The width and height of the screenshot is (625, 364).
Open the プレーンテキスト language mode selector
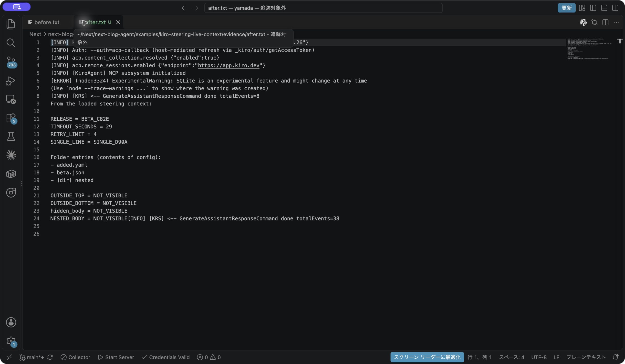click(x=586, y=357)
